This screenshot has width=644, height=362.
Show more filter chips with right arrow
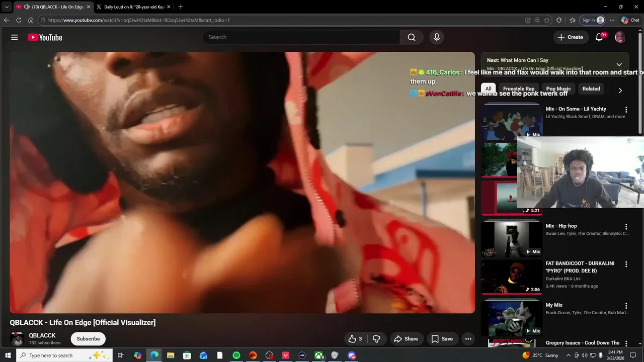[620, 90]
